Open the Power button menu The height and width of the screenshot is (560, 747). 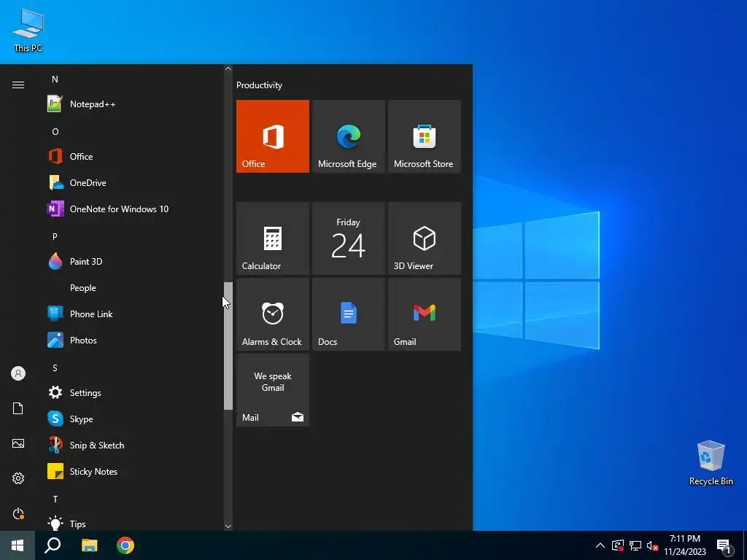(x=18, y=514)
